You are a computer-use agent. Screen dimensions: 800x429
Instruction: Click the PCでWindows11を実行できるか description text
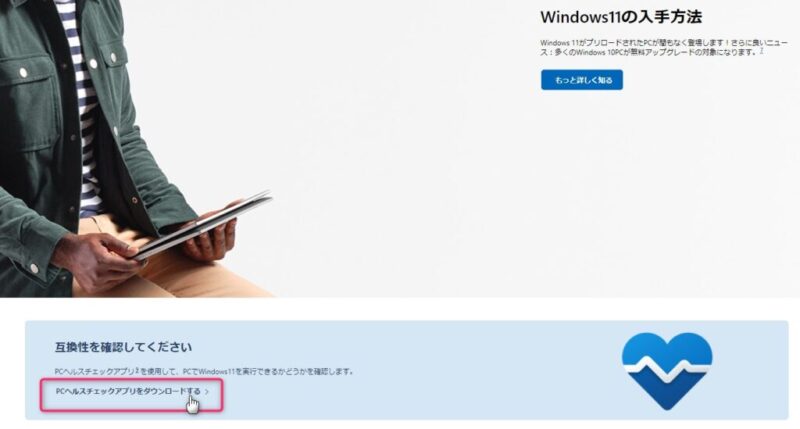pyautogui.click(x=204, y=371)
